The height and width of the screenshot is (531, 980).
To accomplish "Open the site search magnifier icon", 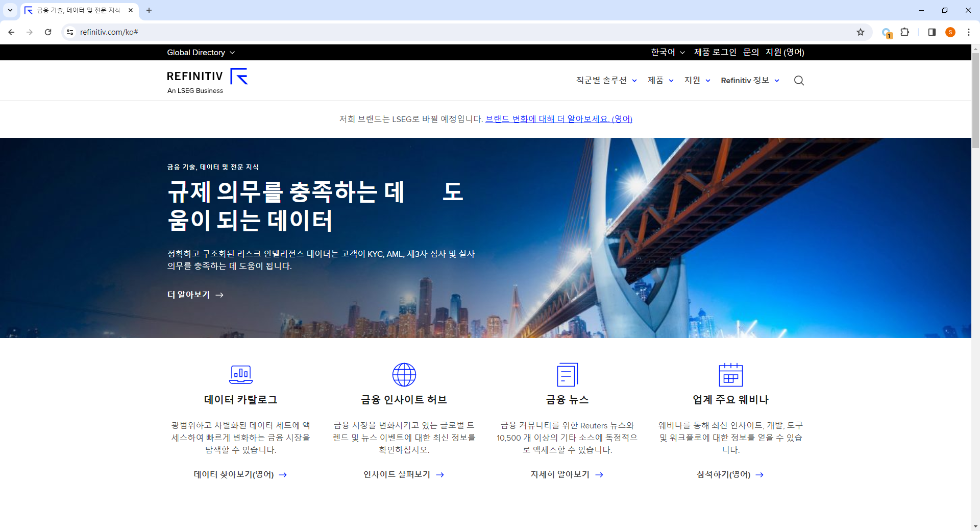I will click(x=799, y=81).
